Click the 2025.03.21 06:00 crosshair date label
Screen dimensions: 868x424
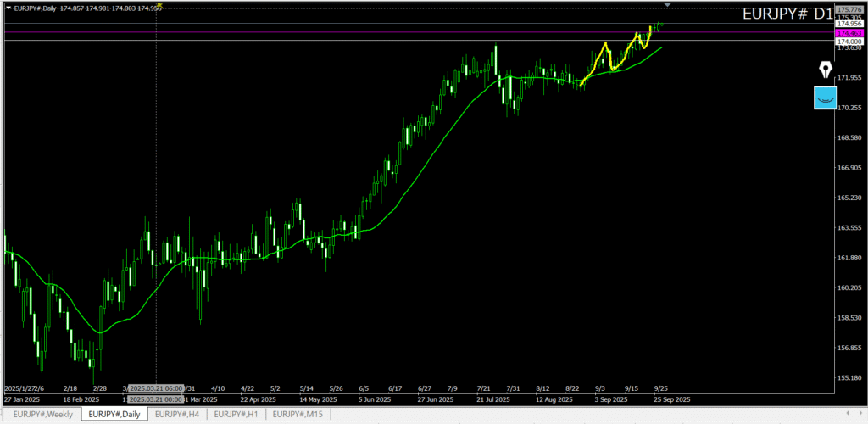coord(156,388)
